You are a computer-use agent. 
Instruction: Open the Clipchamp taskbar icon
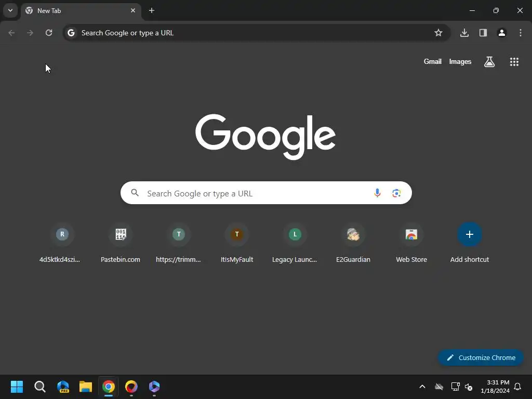[154, 387]
